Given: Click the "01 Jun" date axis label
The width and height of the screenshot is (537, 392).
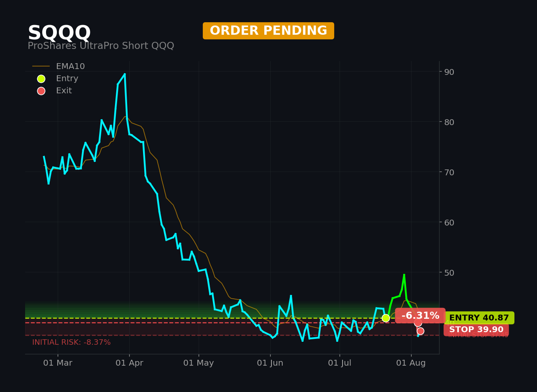Looking at the screenshot, I should coord(270,363).
